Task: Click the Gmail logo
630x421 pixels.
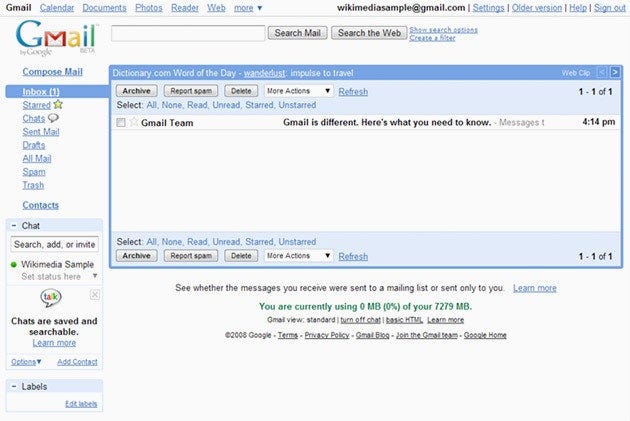Action: [x=56, y=37]
